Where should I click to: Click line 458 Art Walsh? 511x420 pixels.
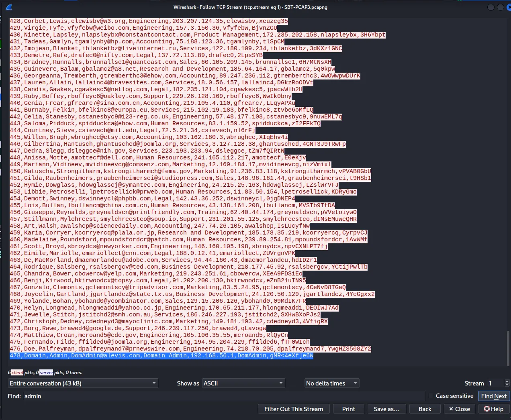click(159, 226)
